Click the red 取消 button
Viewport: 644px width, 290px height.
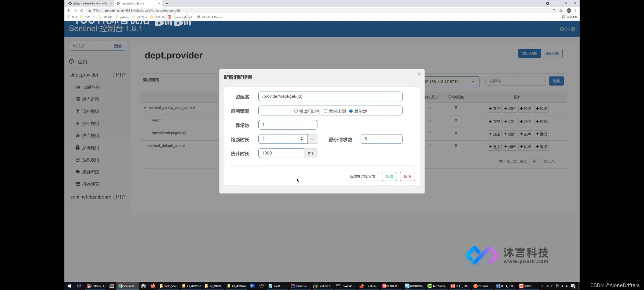(x=407, y=176)
